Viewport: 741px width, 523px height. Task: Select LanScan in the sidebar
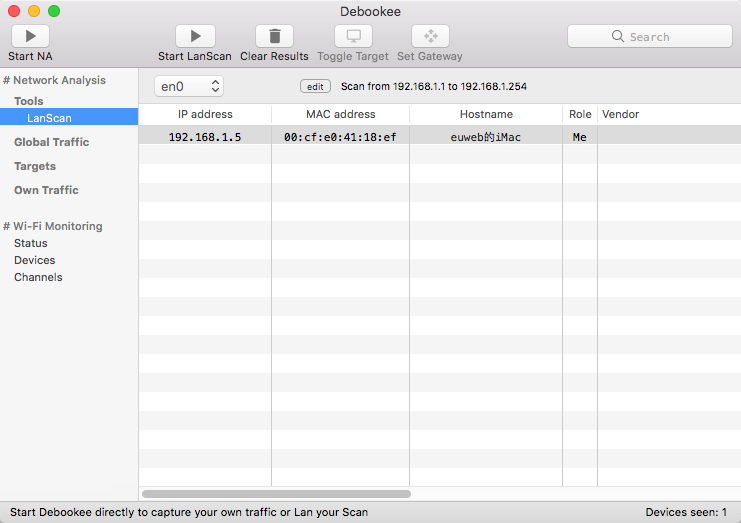point(69,118)
